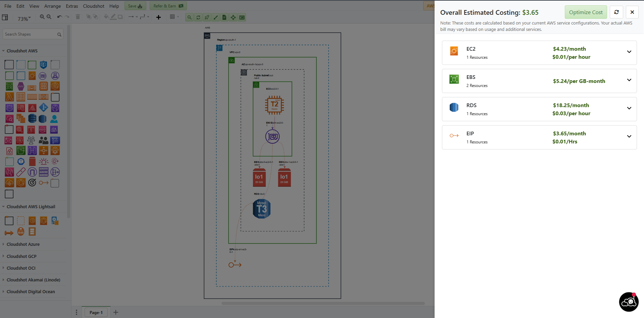This screenshot has height=318, width=644.
Task: Open the table insert dropdown
Action: pyautogui.click(x=174, y=17)
